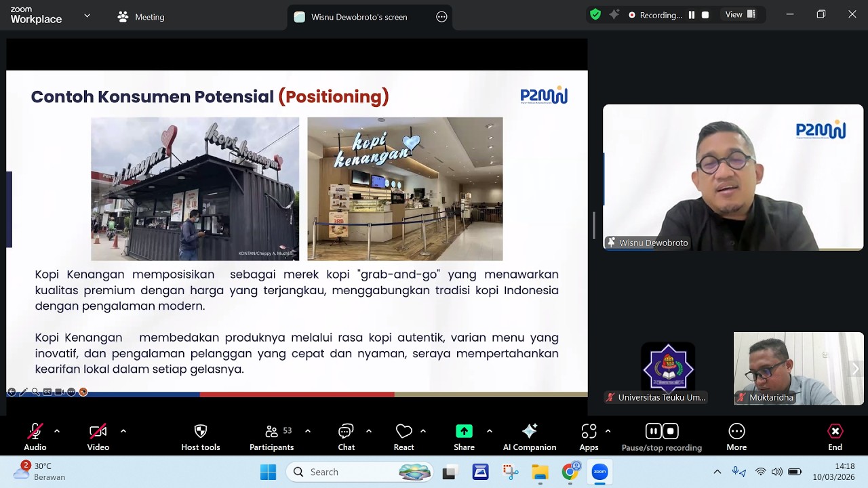
Task: Switch to the Meeting tab
Action: (141, 17)
